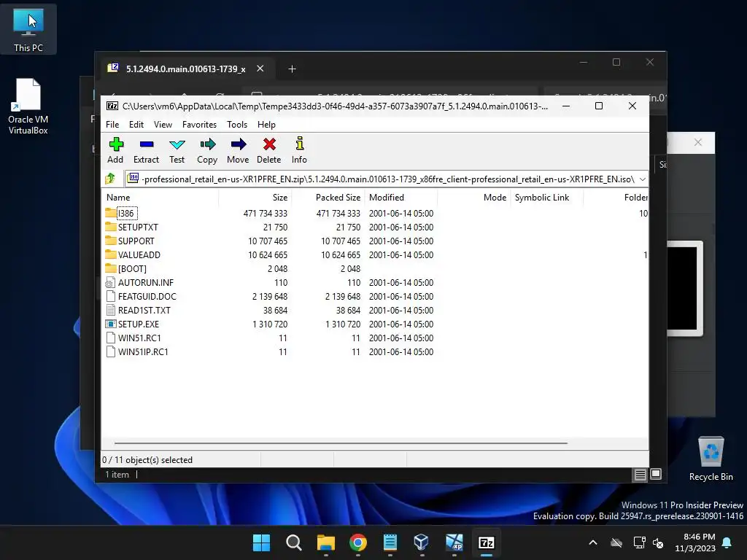Viewport: 747px width, 560px height.
Task: Select the AUTORUN.INF file
Action: click(x=139, y=282)
